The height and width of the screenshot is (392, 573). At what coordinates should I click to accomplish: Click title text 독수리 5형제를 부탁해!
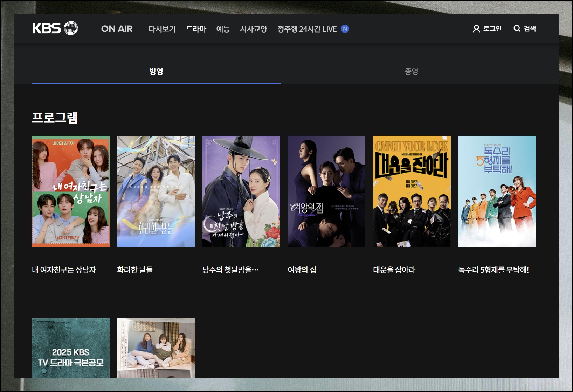click(493, 270)
